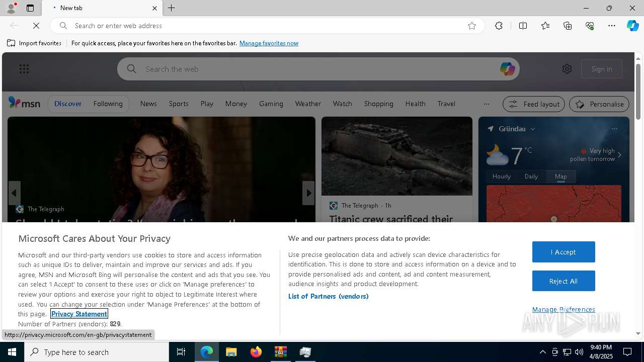Select the Daily weather tab

pyautogui.click(x=531, y=176)
